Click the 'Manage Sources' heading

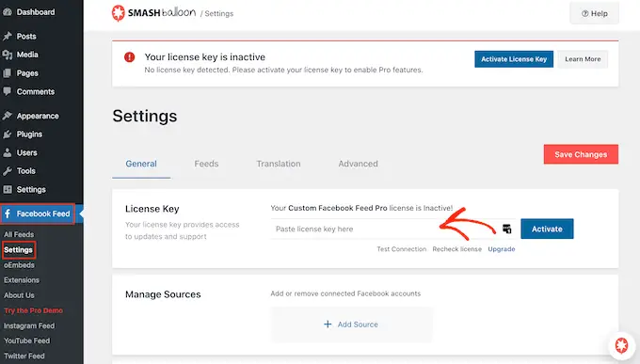163,294
